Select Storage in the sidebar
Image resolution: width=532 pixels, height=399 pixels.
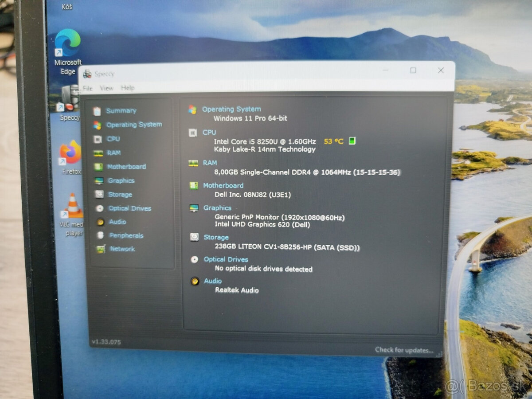[x=120, y=195]
